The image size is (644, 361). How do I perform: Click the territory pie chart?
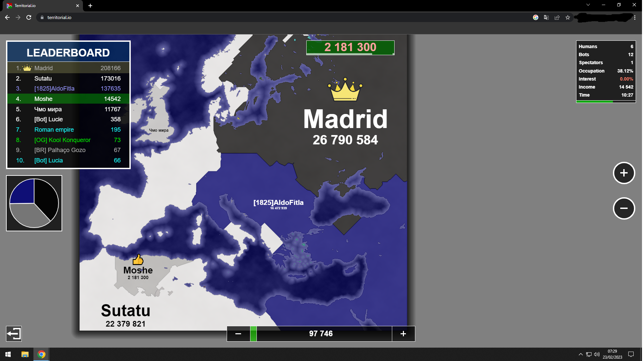[x=34, y=204]
